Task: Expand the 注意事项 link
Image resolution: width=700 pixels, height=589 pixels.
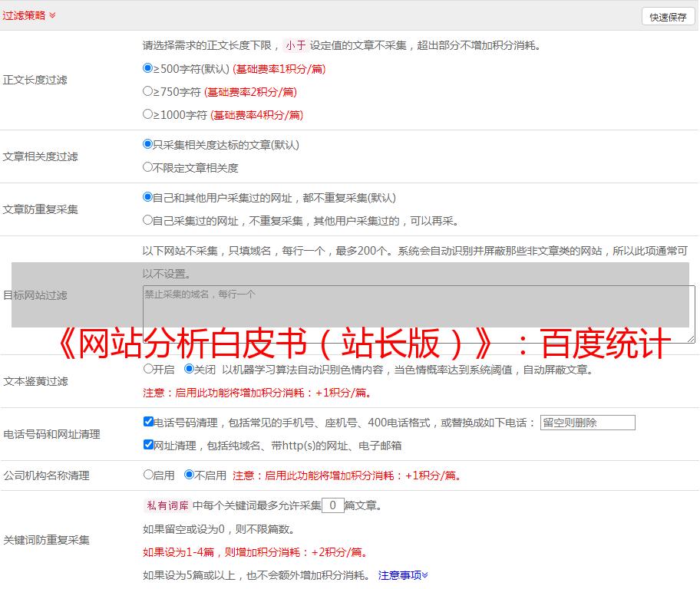Action: [403, 575]
